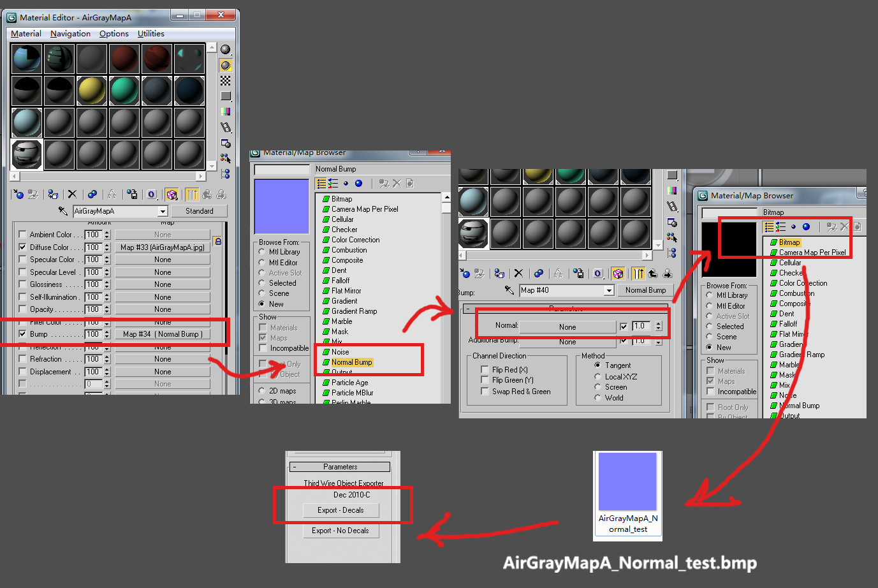Select Local XYZ method radio button

click(597, 376)
